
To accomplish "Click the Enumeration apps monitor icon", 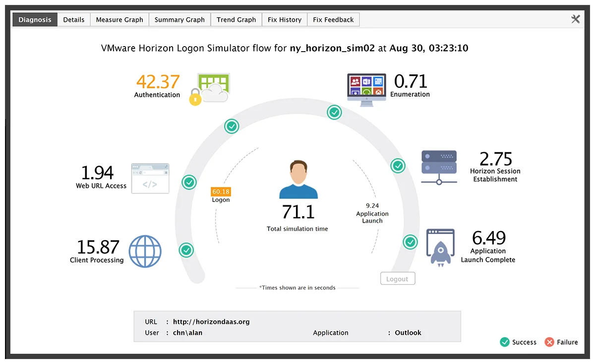I will (366, 90).
